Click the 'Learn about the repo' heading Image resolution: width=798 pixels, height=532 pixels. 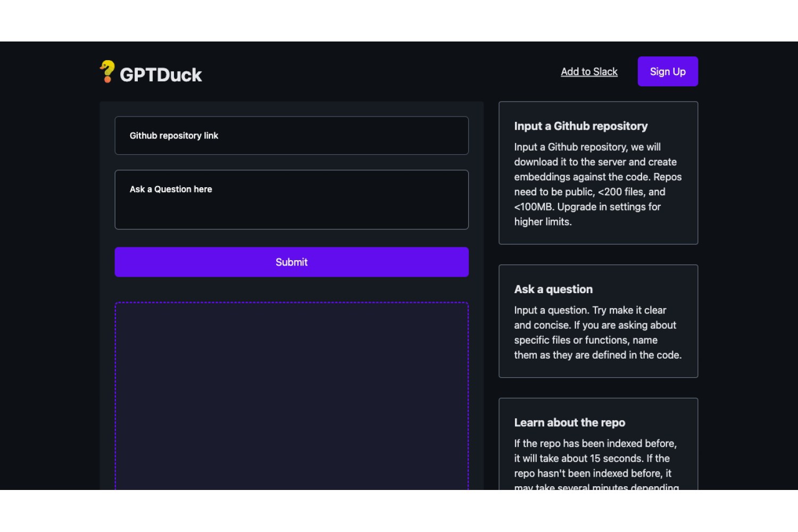(x=570, y=422)
